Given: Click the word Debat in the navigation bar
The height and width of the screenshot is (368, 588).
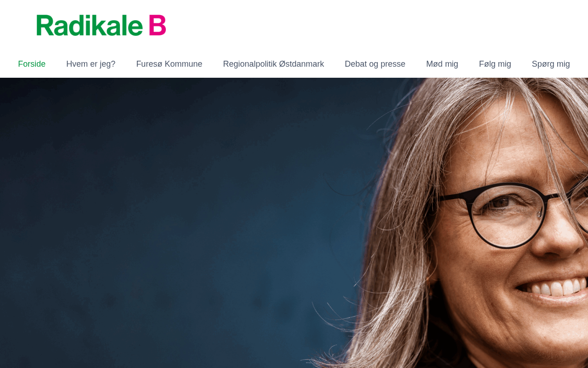Looking at the screenshot, I should click(356, 64).
